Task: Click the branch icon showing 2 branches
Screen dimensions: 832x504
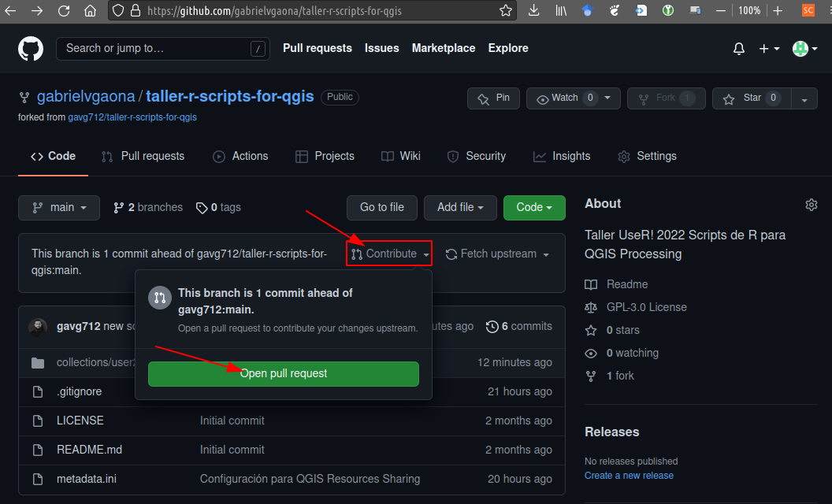Action: click(x=118, y=207)
